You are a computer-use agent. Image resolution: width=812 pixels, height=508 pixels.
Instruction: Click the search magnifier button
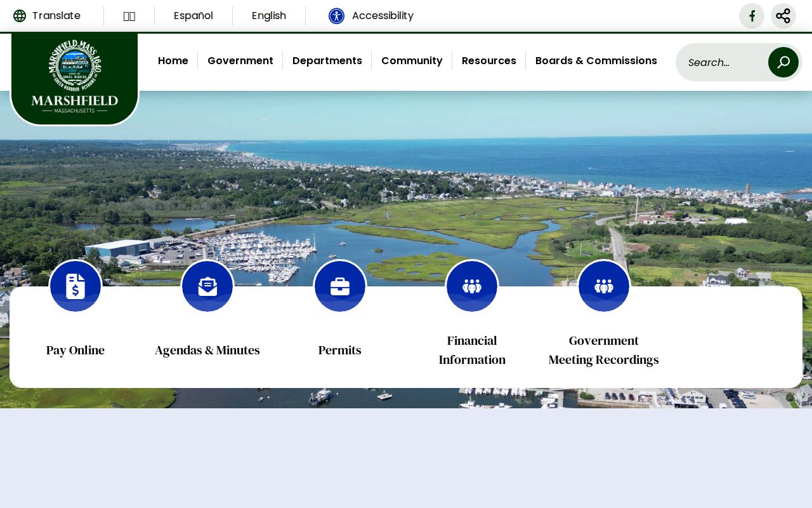coord(783,62)
